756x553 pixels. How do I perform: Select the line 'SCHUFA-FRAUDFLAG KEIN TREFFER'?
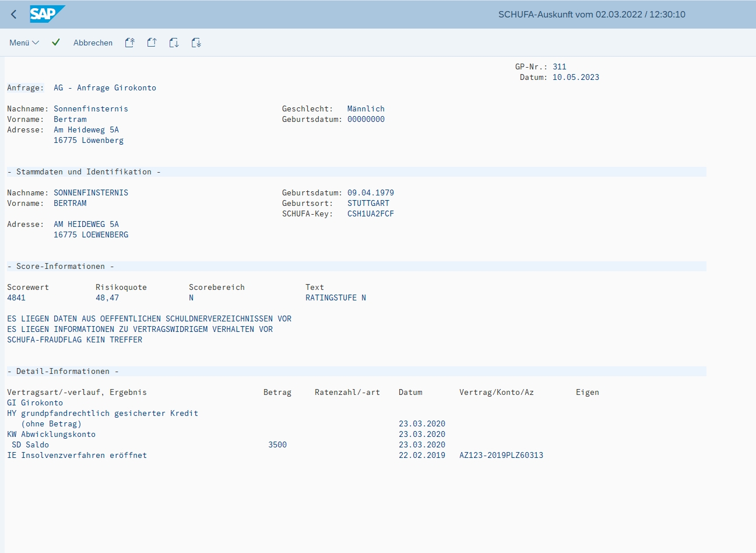(x=75, y=339)
